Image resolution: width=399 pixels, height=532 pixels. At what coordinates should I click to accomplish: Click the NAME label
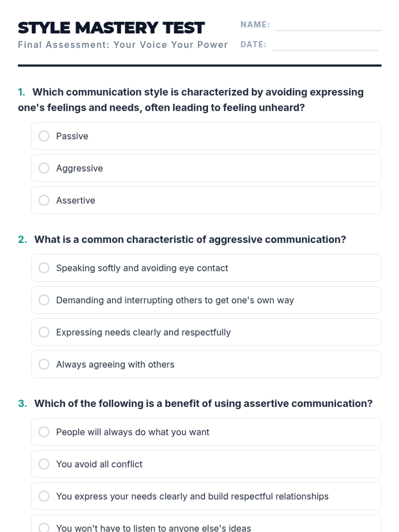click(255, 25)
